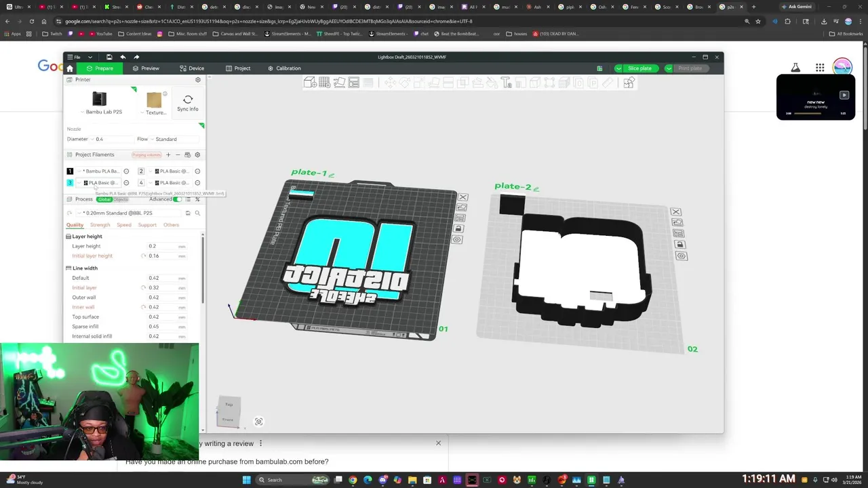Open the Flow Standard dropdown
This screenshot has width=868, height=488.
pos(173,139)
